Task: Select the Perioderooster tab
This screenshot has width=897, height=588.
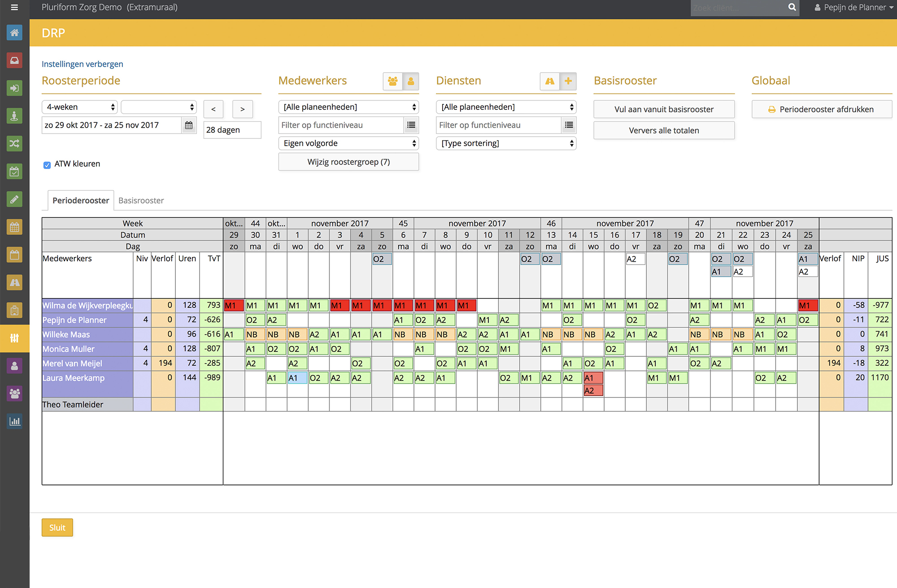Action: click(81, 200)
